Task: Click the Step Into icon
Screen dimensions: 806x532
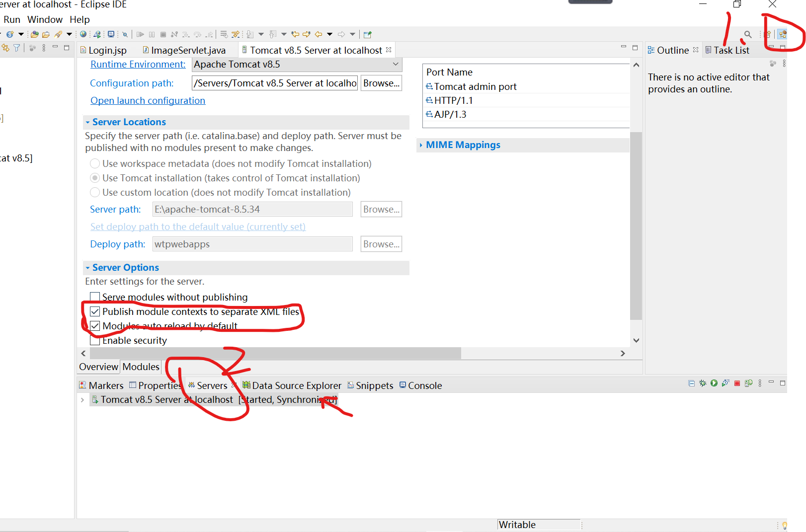Action: 186,34
